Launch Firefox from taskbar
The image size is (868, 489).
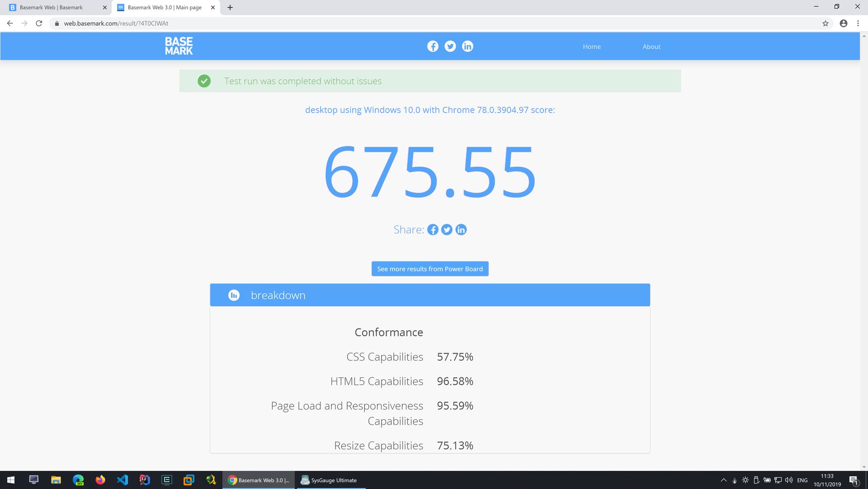point(100,480)
